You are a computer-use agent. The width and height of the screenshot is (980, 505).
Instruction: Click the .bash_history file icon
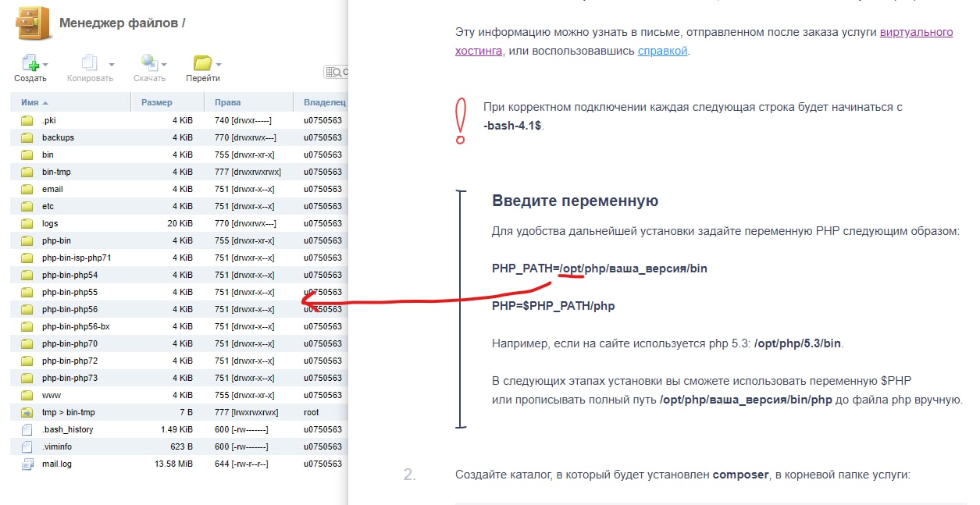point(27,429)
